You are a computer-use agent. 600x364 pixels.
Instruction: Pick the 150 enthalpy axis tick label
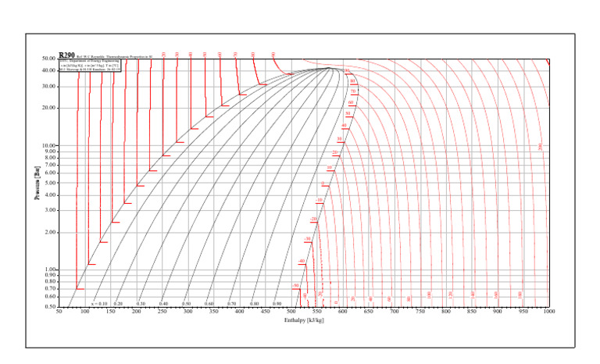click(110, 312)
